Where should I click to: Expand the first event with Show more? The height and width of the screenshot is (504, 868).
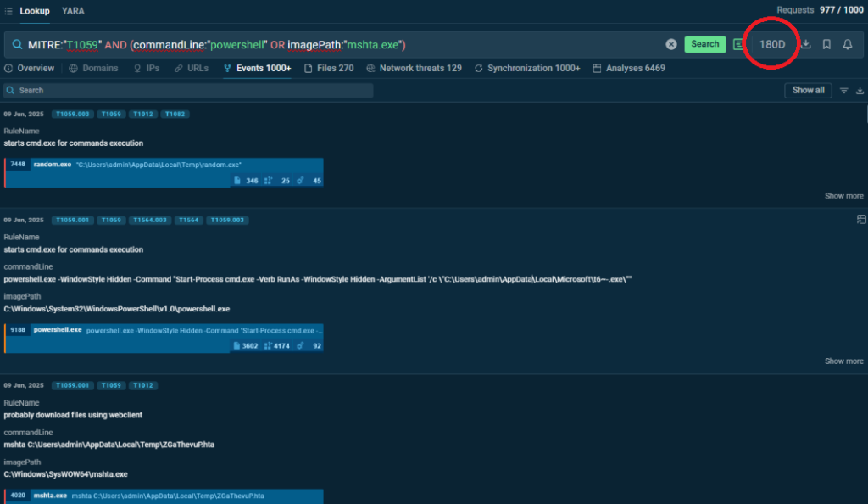coord(843,196)
